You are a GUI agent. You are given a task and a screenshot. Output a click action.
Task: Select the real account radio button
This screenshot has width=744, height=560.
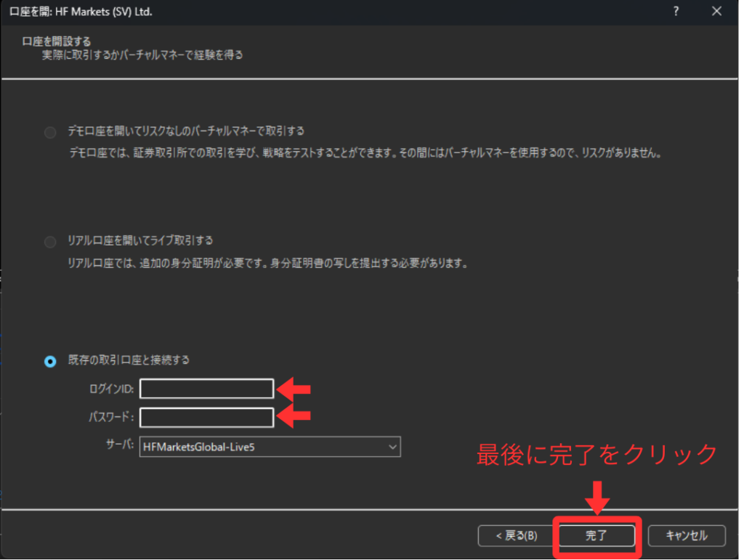(x=50, y=242)
